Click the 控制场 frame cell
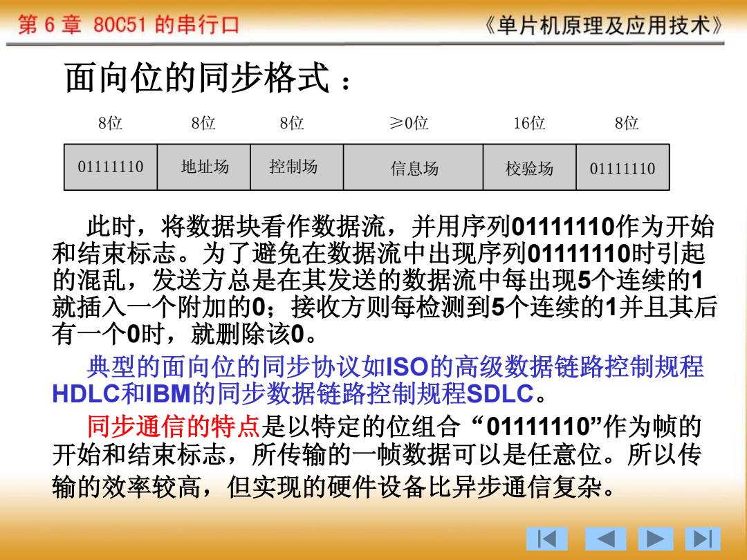This screenshot has width=747, height=560. coord(297,167)
